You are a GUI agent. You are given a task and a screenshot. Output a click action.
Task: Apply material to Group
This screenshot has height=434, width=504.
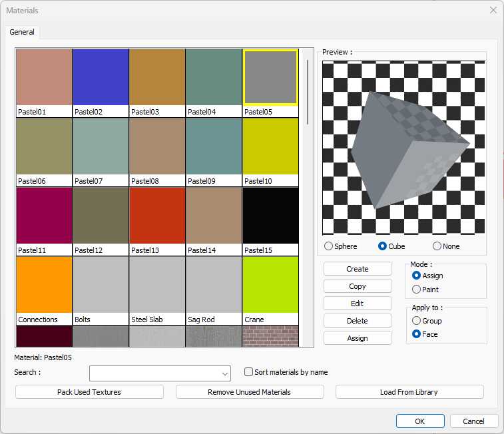click(x=417, y=321)
